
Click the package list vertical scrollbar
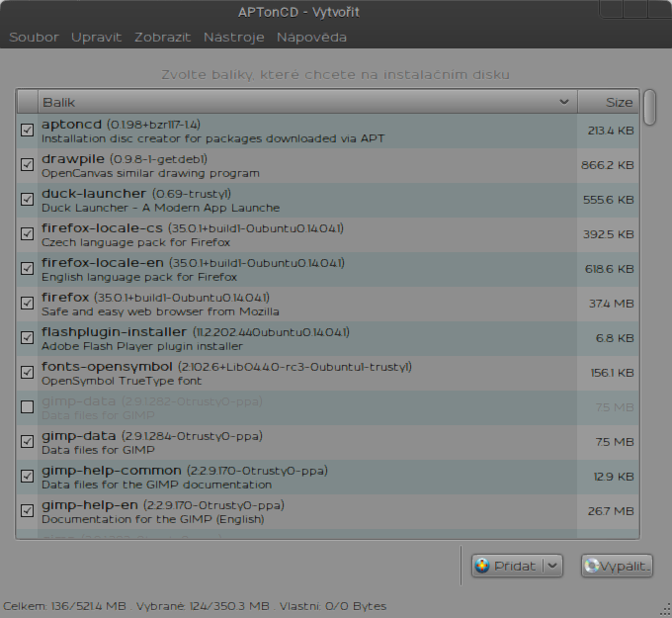point(649,107)
